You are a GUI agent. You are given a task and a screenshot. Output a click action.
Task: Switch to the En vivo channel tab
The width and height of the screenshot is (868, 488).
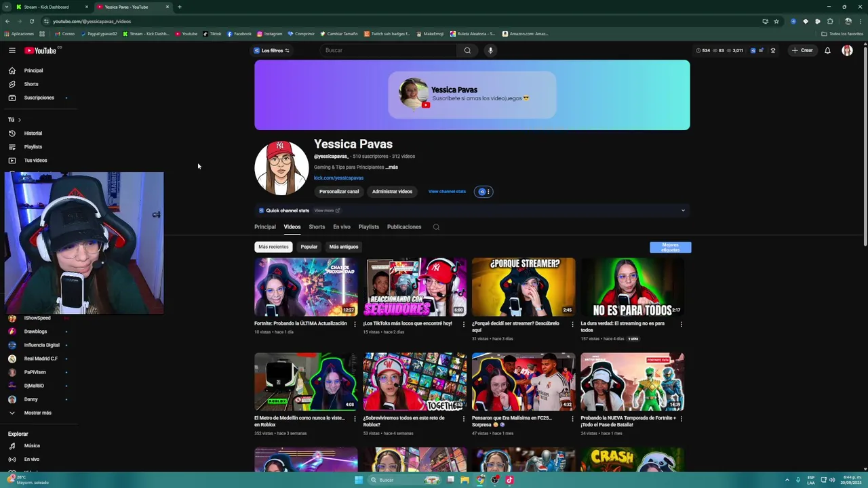tap(342, 227)
